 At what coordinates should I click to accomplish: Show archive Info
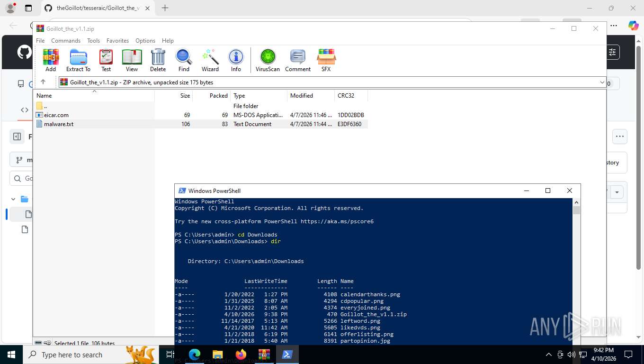tap(236, 60)
